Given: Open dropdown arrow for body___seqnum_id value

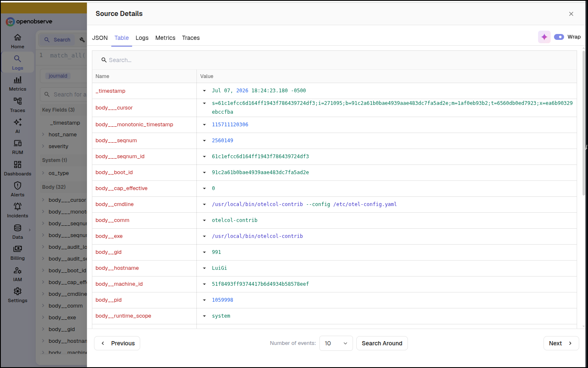Looking at the screenshot, I should (x=204, y=157).
